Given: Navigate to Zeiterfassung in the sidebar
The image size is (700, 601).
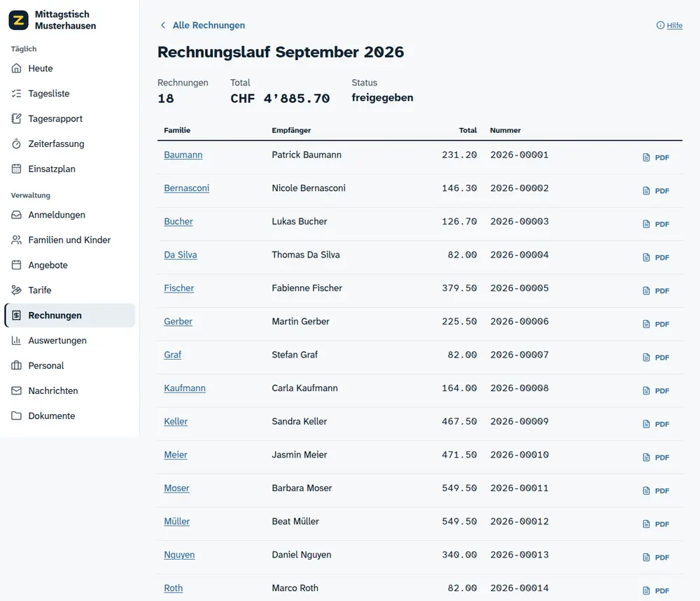Looking at the screenshot, I should tap(70, 143).
